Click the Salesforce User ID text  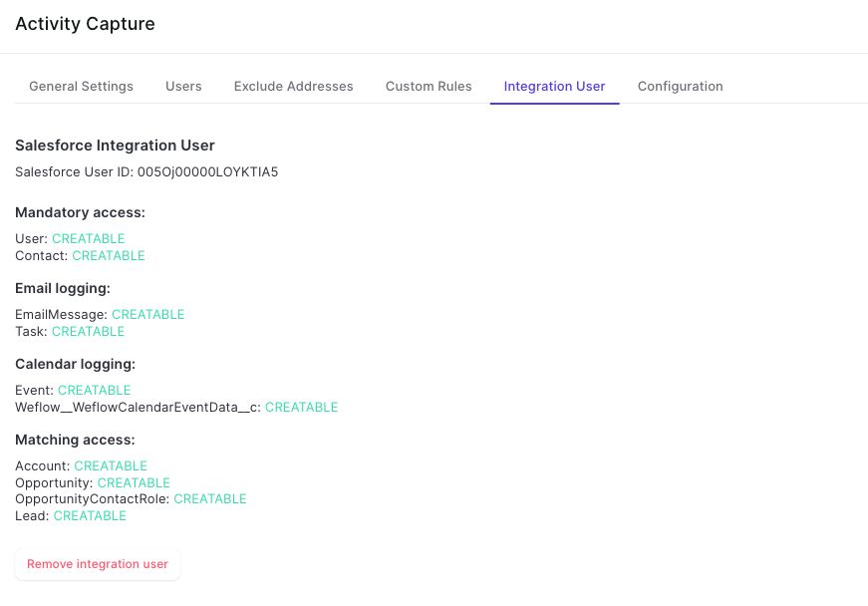pos(146,172)
